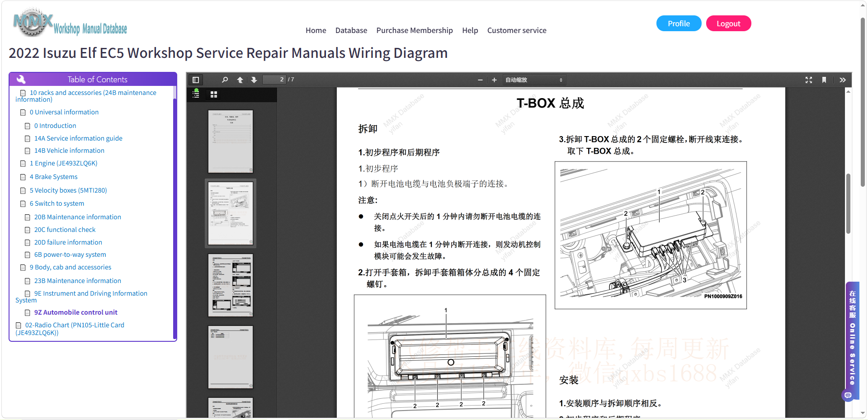Open '0 Universal information' entry

(64, 112)
